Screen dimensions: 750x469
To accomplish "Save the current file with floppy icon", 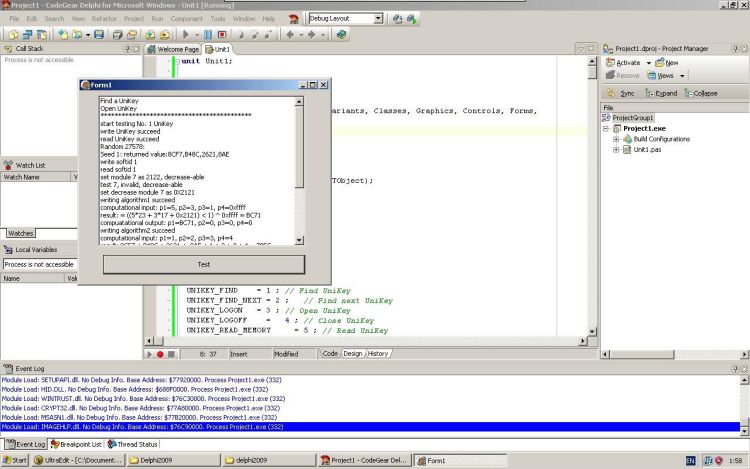I will point(99,34).
